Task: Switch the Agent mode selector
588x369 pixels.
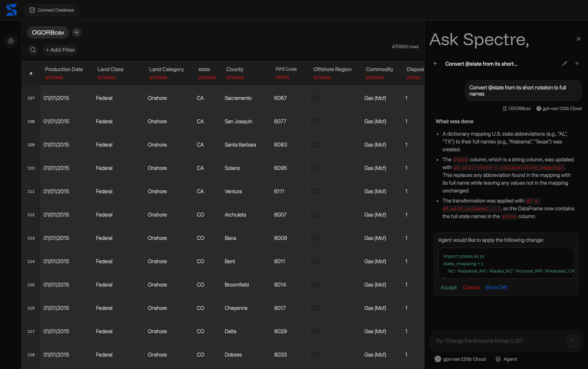Action: 506,359
